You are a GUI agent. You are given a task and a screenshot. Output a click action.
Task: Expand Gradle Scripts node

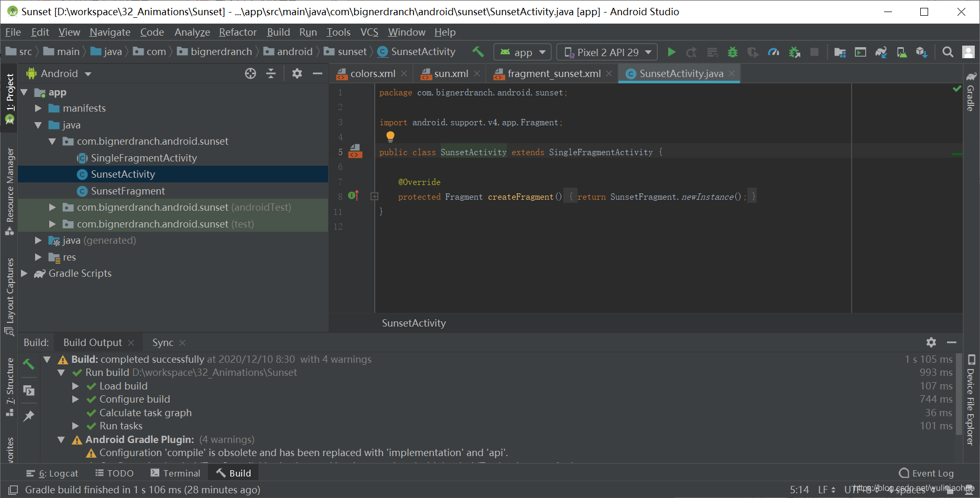pos(24,273)
